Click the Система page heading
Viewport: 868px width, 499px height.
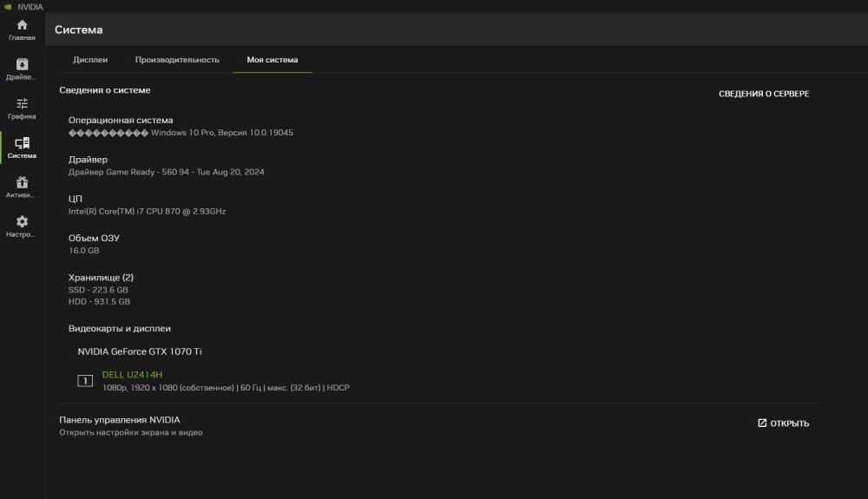[79, 30]
